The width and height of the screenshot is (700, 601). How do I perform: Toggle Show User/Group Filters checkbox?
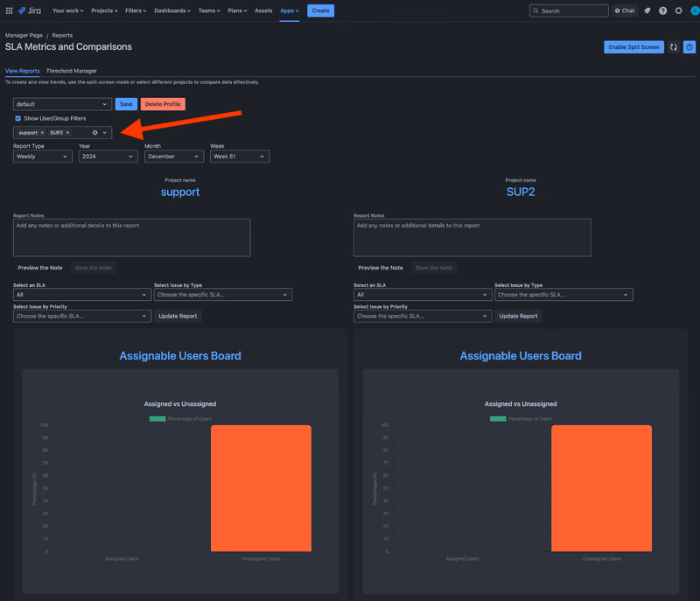[17, 118]
